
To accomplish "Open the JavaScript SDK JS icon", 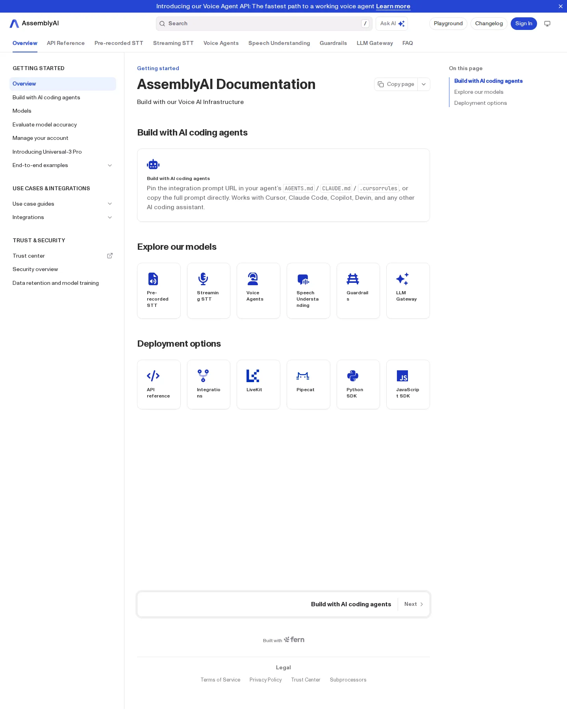I will pos(402,376).
